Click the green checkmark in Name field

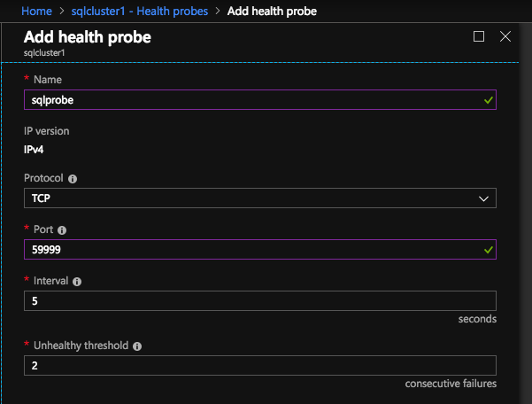coord(489,100)
